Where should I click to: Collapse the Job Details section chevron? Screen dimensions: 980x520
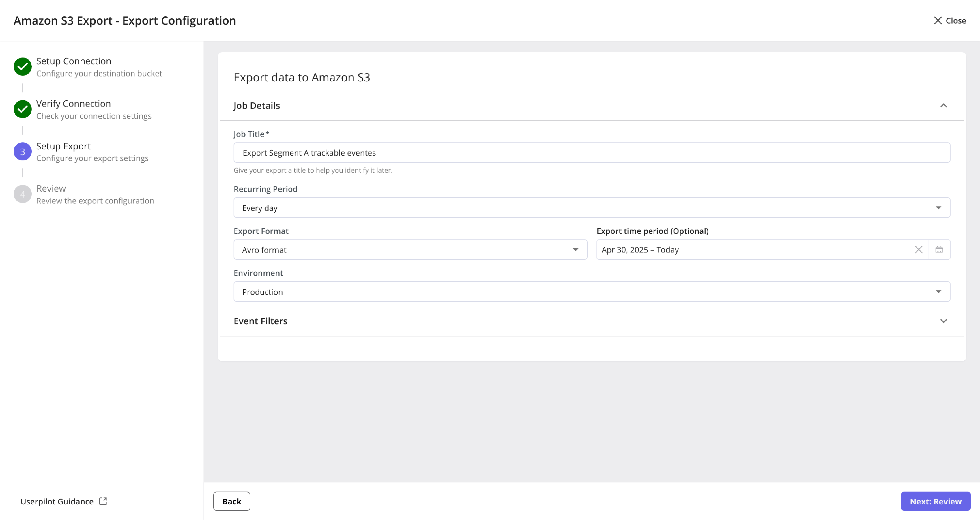tap(943, 106)
